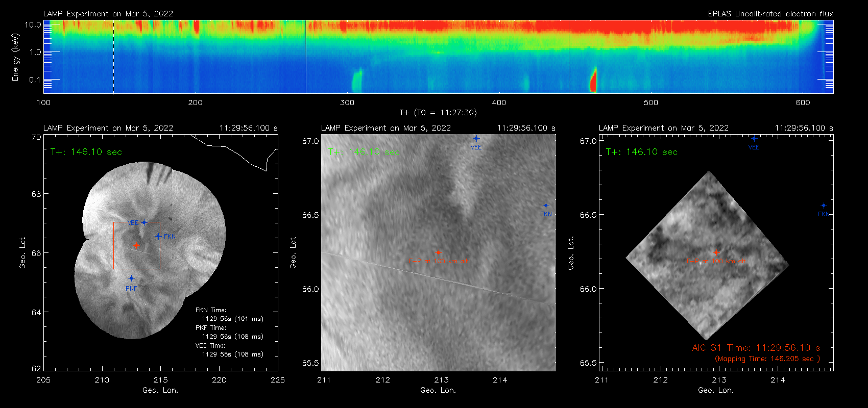
Task: Click the "500" tick label on the spectrogram time axis
Action: coord(651,103)
